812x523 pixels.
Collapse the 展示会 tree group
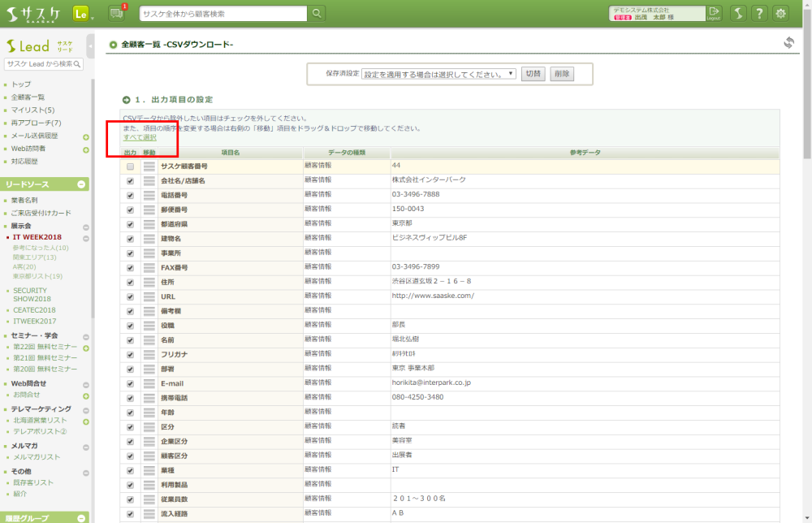[86, 226]
